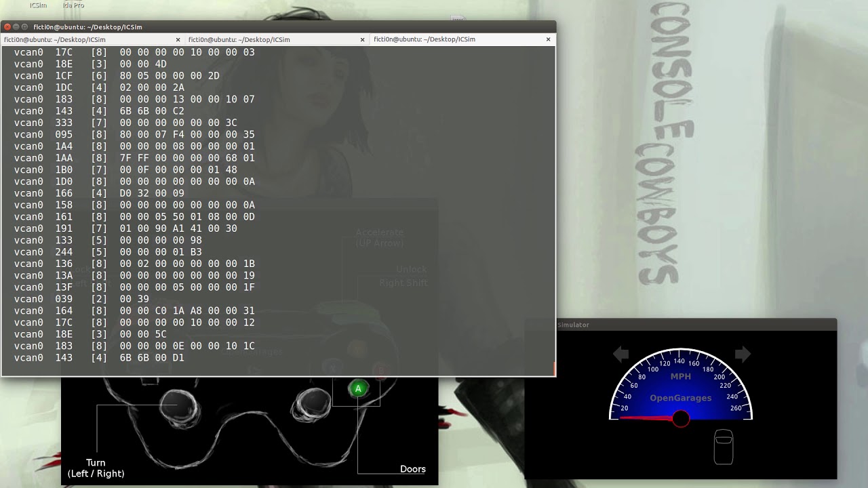Click the Simulator window title
Screen dimensions: 868x488
pos(573,325)
